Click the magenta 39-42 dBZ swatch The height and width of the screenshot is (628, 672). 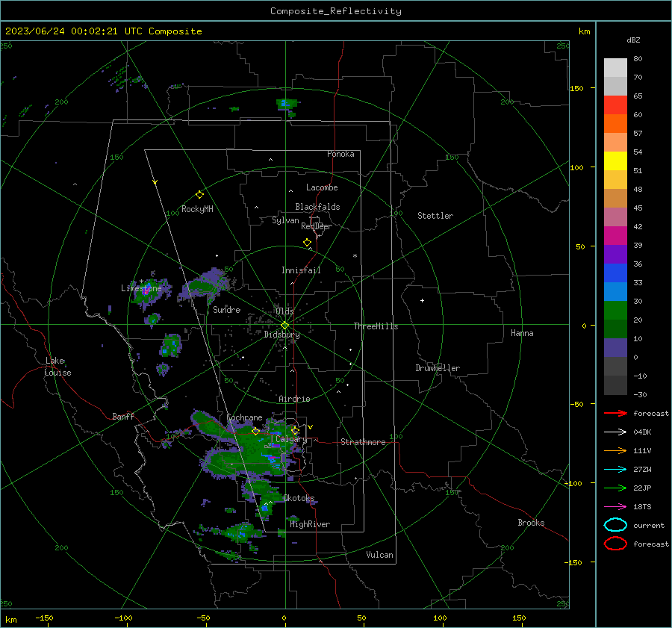pos(615,236)
